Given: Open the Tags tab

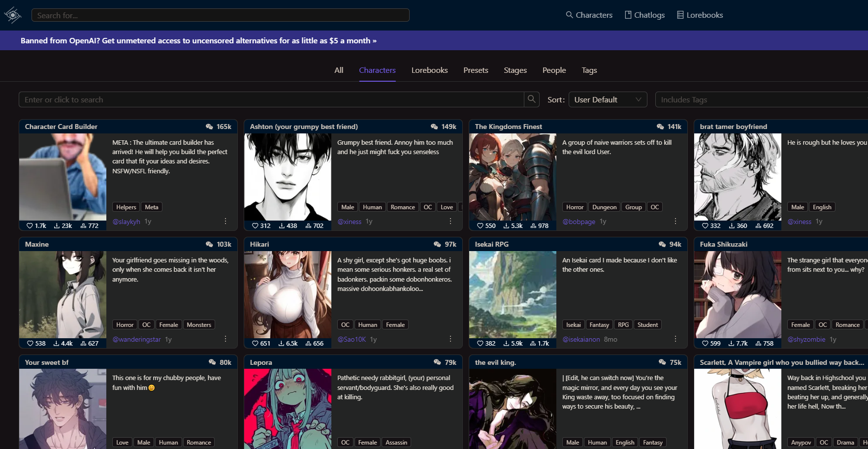Looking at the screenshot, I should [x=589, y=70].
